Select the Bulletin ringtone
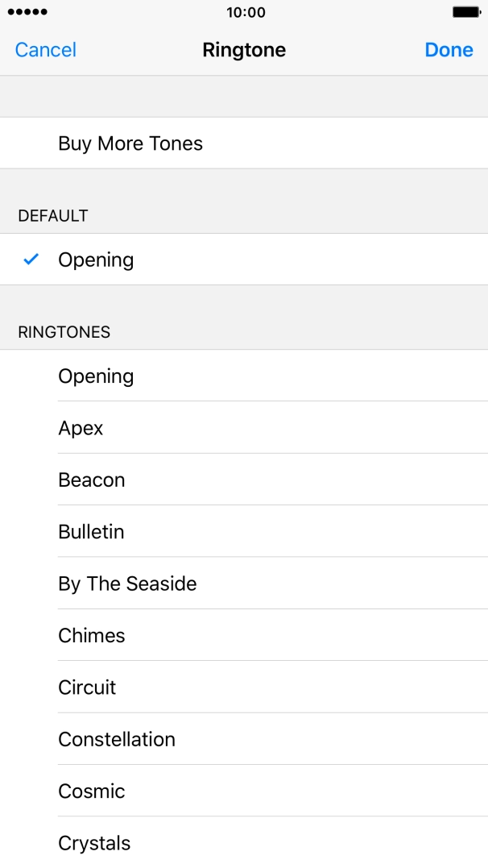 91,532
